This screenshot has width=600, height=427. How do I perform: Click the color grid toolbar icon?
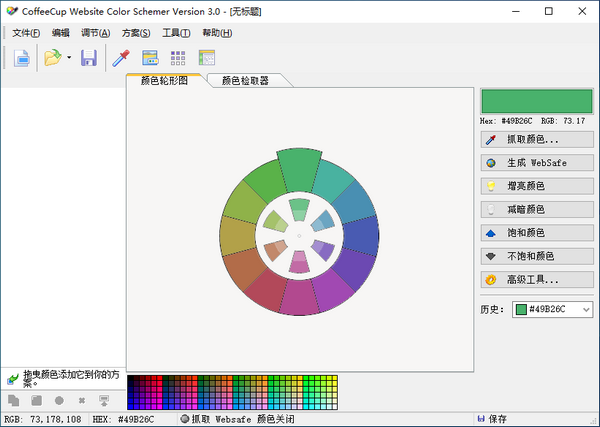[178, 59]
